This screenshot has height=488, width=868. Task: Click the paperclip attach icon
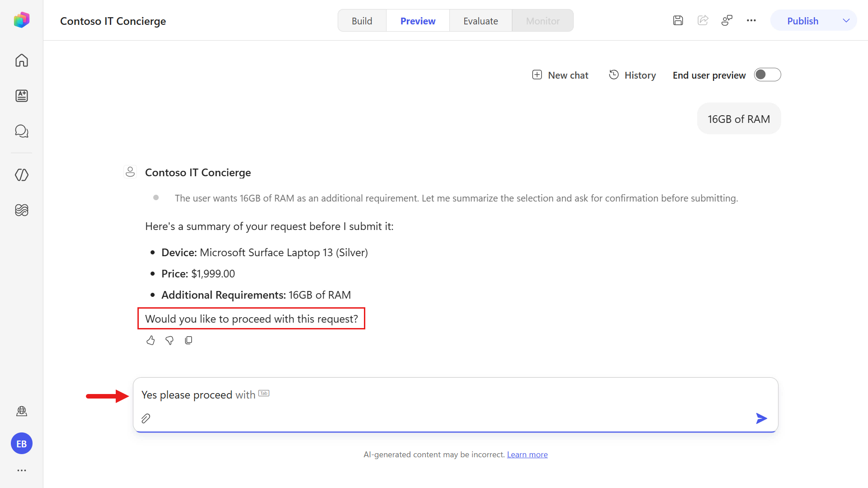146,418
